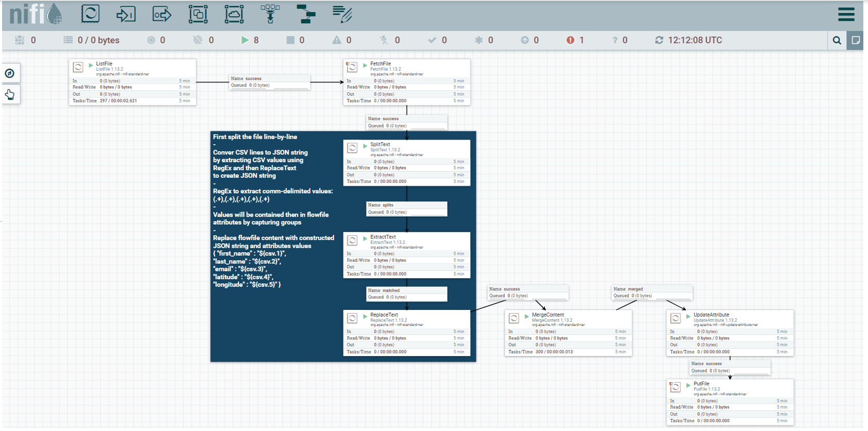Click the disabled components icon

[x=384, y=40]
